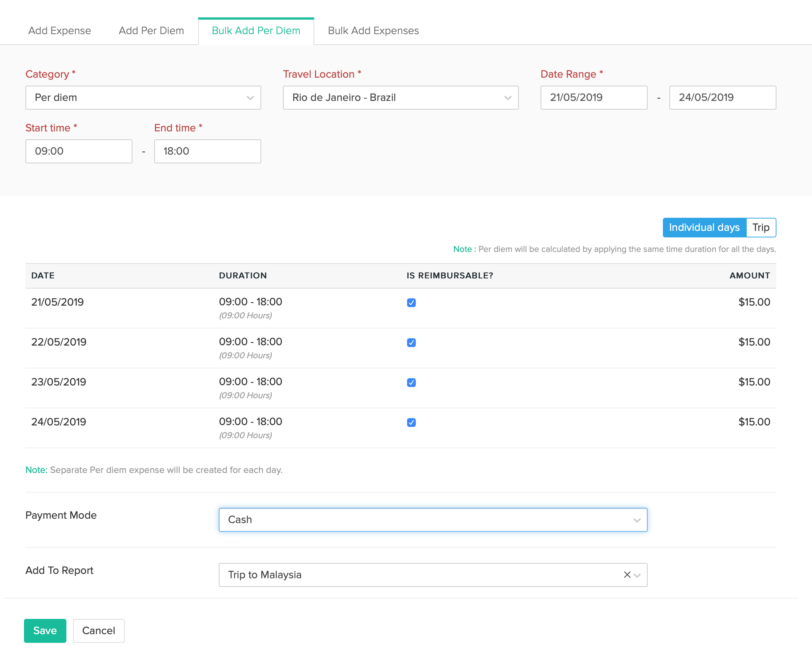Toggle reimbursable checkbox for 24/05/2019

coord(411,423)
